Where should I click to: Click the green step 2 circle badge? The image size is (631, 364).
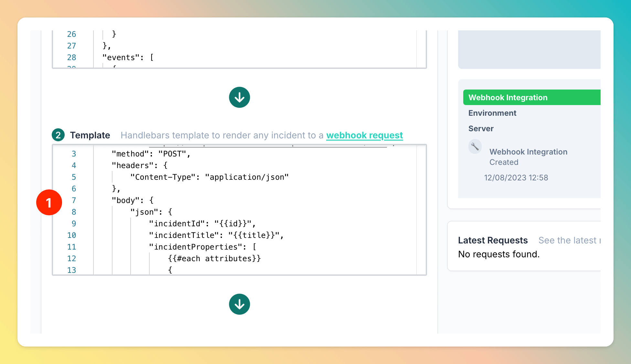58,135
